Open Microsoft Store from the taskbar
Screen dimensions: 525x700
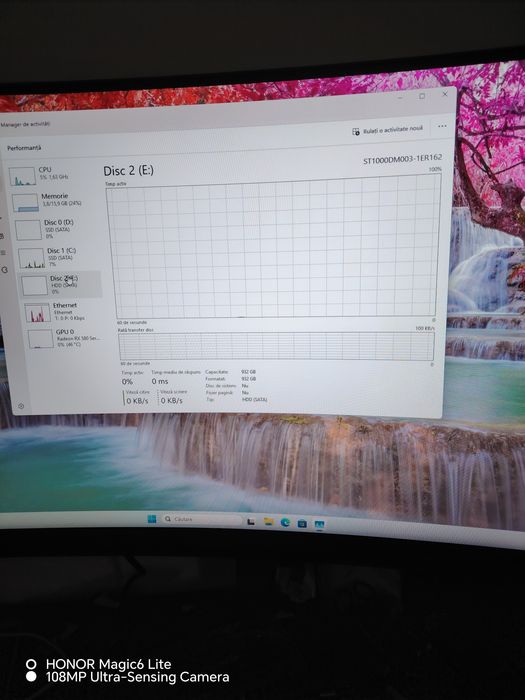(302, 523)
